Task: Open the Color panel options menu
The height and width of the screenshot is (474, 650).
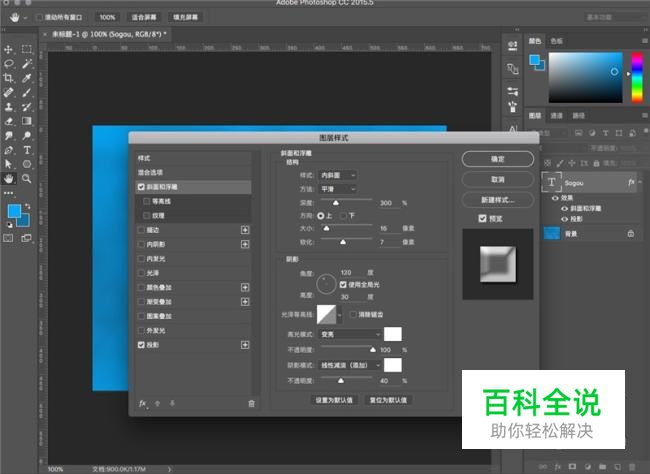Action: tap(645, 41)
